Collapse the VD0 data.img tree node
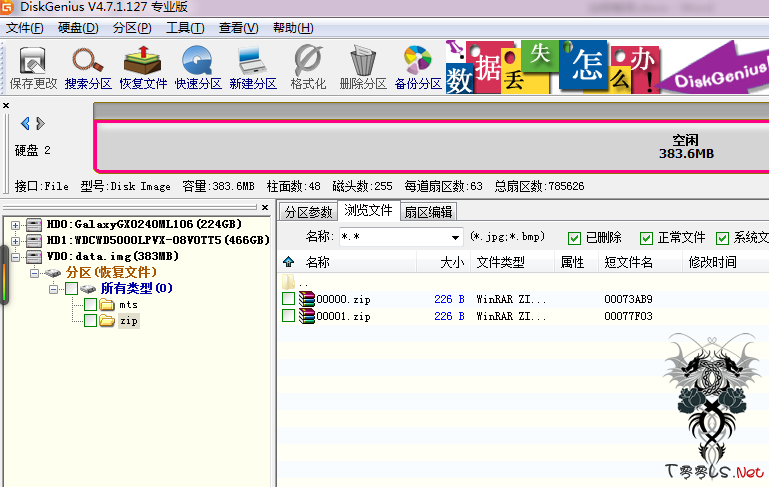769x487 pixels. 16,257
